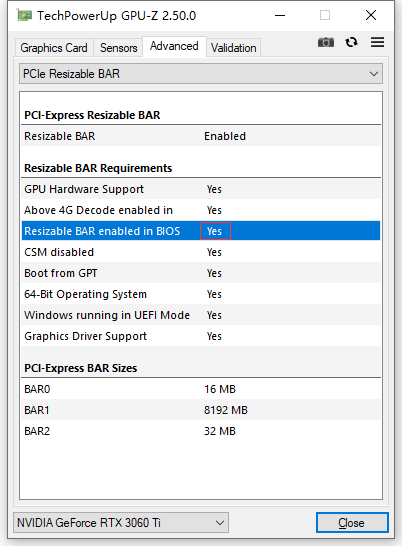Click the 32 MB value
The height and width of the screenshot is (546, 402).
(x=220, y=431)
